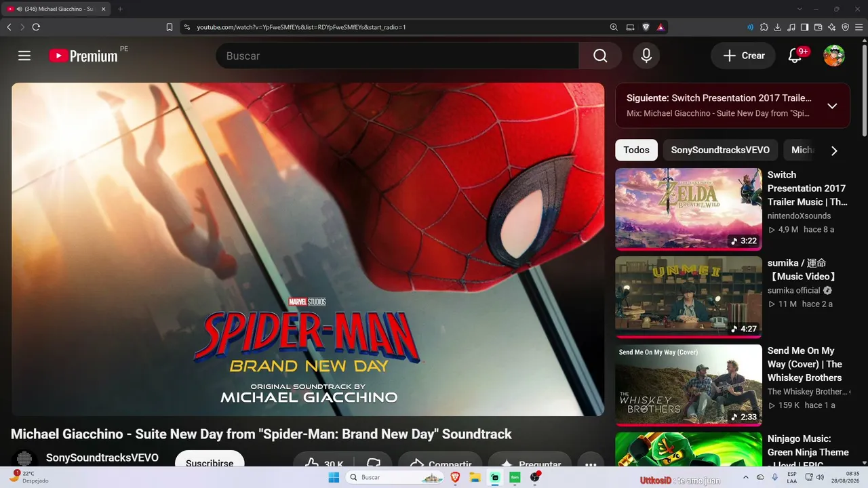Open the music note playlist icon
Screen dimensions: 868x488
tap(791, 27)
